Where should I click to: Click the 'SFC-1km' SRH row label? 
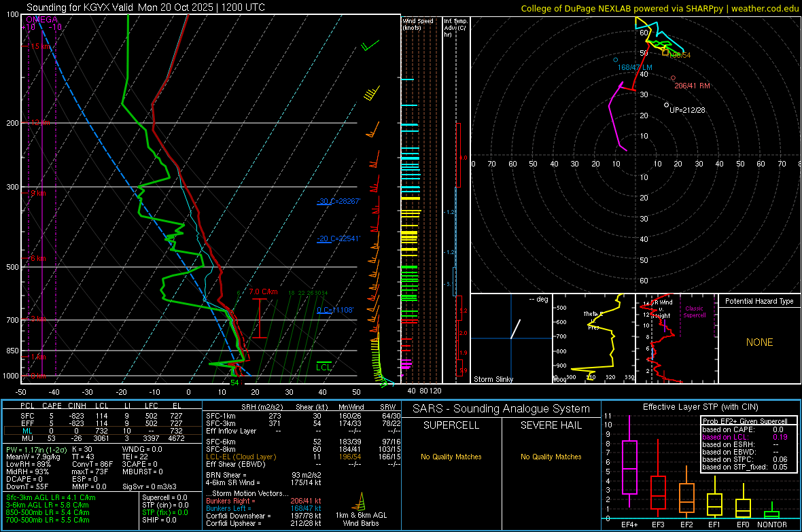220,416
